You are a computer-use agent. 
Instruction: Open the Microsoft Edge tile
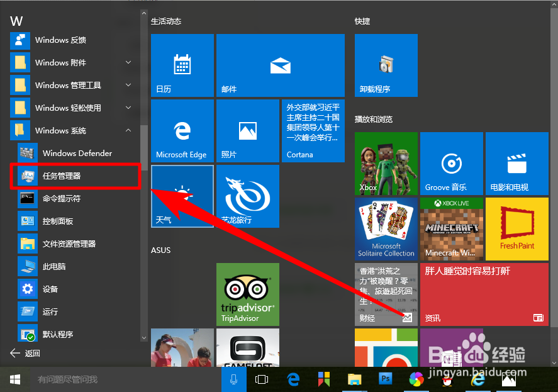point(182,130)
